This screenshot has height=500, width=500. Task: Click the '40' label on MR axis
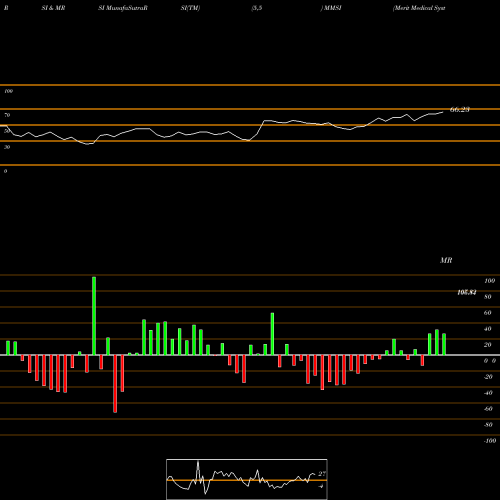[488, 329]
